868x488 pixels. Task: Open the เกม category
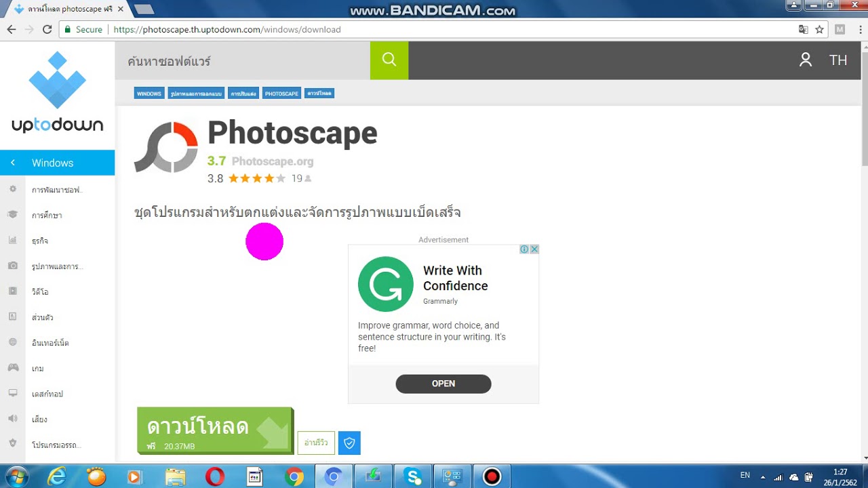click(38, 369)
